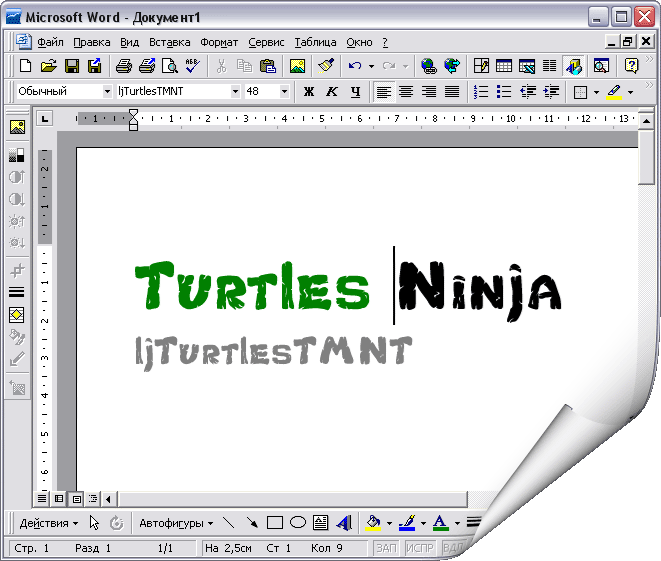Expand the undo history arrow
Screen dimensions: 661x561
[x=371, y=66]
